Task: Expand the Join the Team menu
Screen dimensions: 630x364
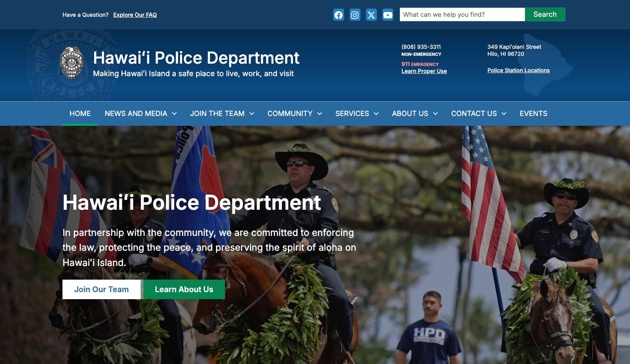Action: coord(252,114)
